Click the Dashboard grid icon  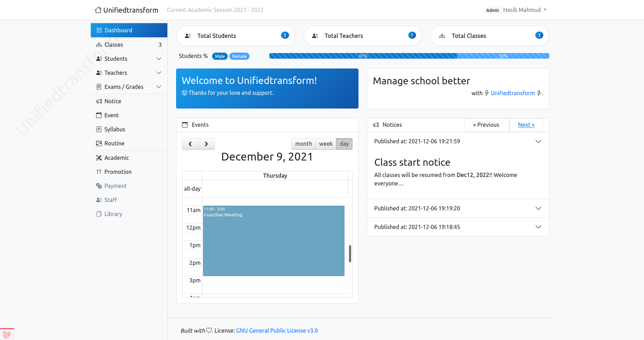pos(99,30)
